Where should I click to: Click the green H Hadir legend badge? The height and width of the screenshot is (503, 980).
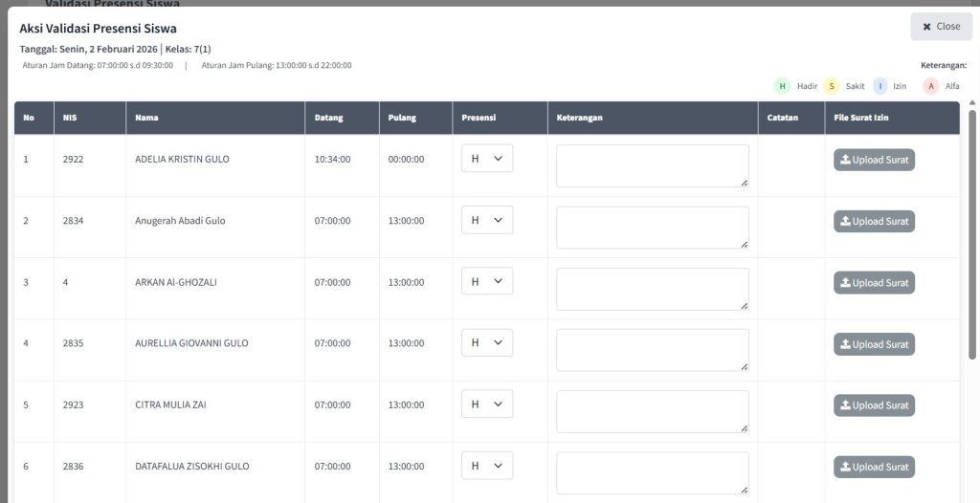point(782,86)
